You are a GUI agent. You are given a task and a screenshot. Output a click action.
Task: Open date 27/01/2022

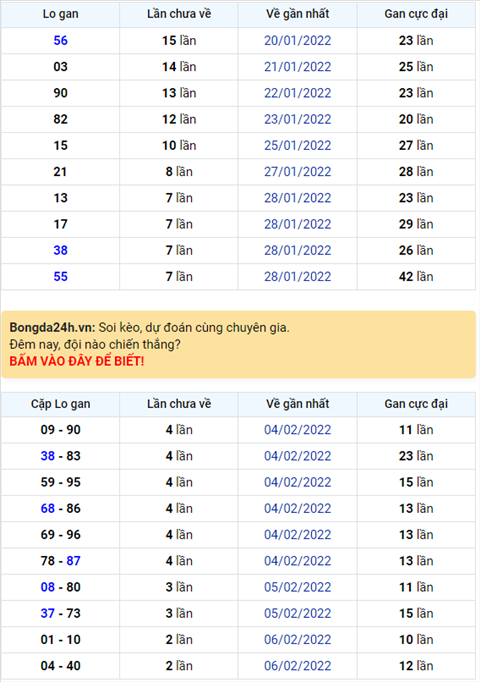coord(297,171)
